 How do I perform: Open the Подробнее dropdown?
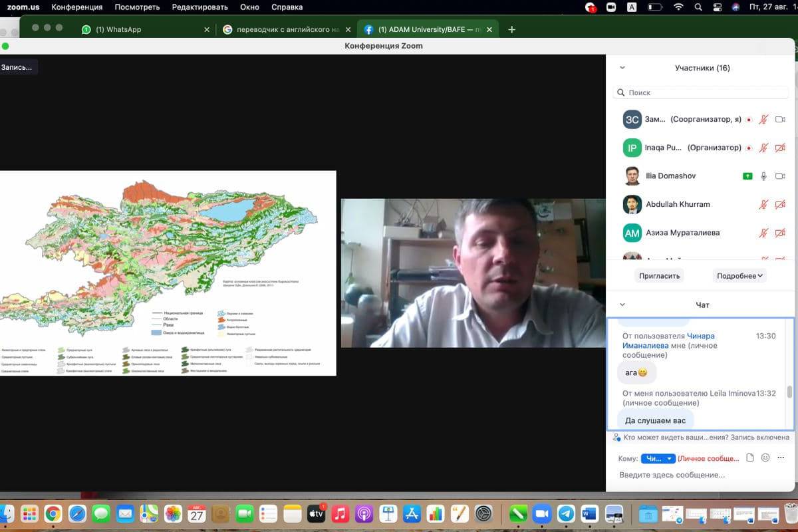[739, 275]
